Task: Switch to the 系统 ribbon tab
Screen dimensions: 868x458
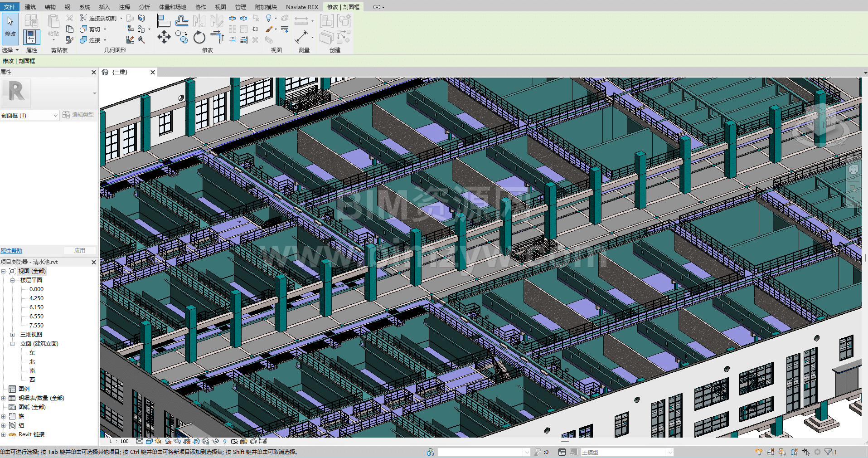Action: [85, 7]
